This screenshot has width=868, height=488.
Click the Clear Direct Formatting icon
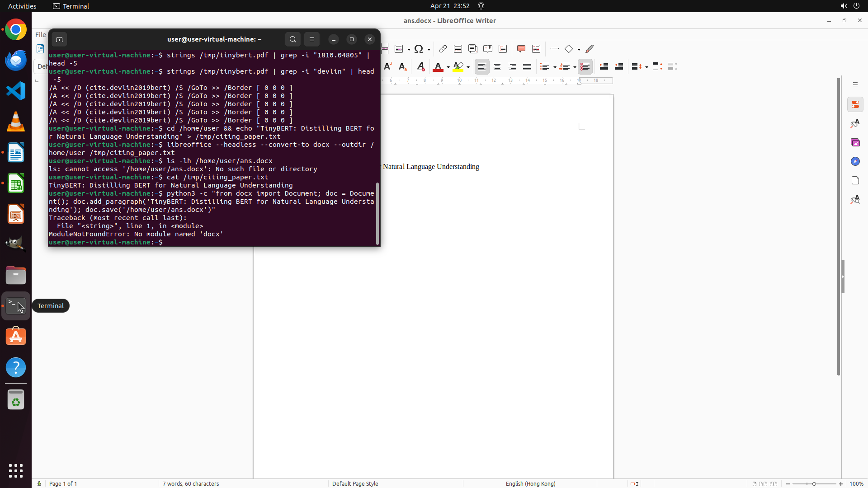pos(420,67)
